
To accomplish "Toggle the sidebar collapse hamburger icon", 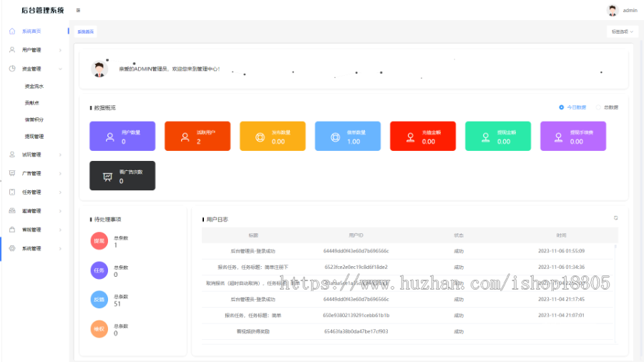I will (78, 10).
